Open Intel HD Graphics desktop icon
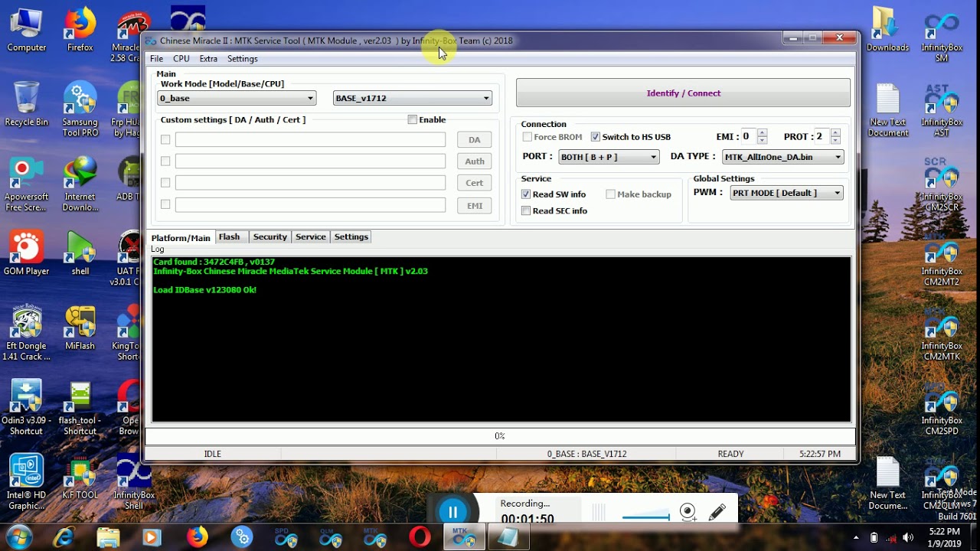The image size is (980, 551). (27, 482)
